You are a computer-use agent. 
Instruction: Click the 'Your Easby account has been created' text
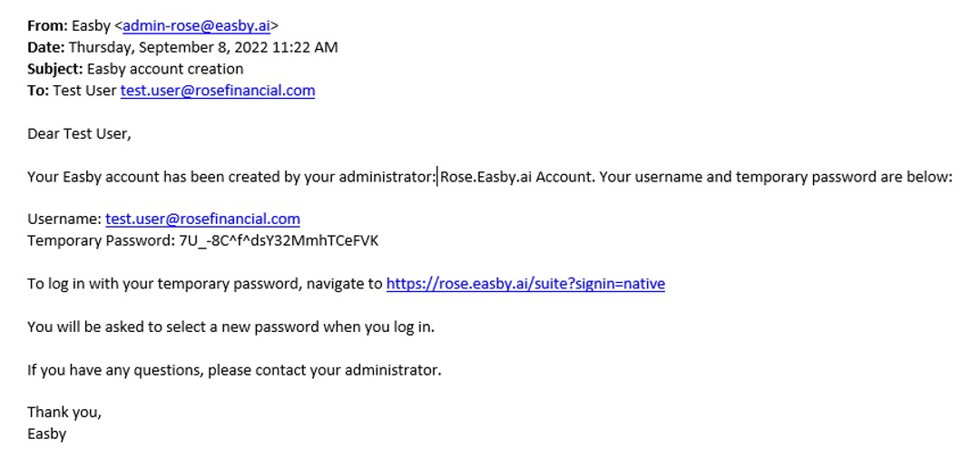tap(232, 177)
